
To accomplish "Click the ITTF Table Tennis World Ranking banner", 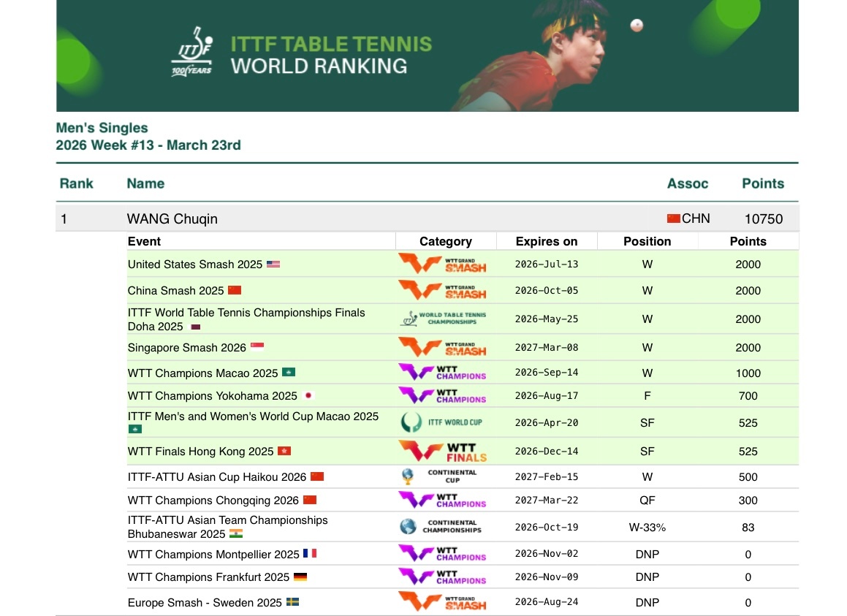I will pyautogui.click(x=428, y=56).
